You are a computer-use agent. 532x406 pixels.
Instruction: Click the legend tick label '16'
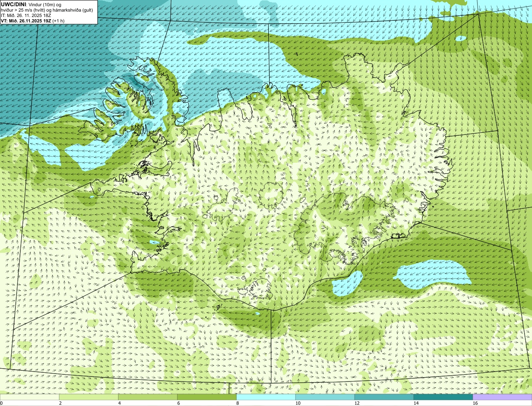click(475, 403)
